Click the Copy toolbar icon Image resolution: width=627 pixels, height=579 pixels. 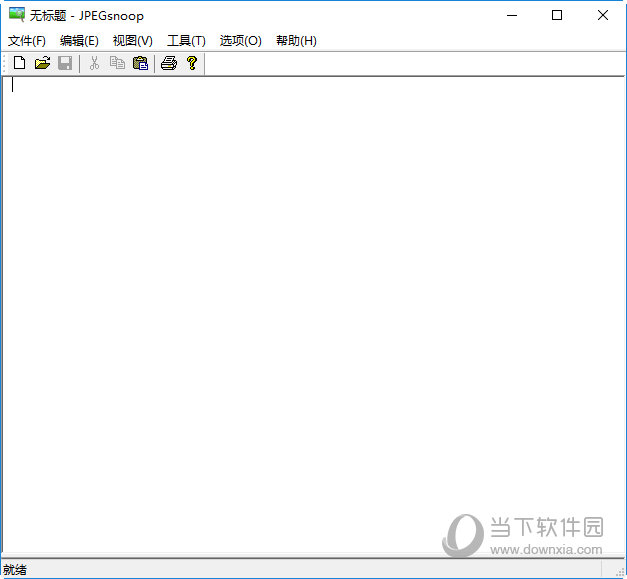coord(118,63)
